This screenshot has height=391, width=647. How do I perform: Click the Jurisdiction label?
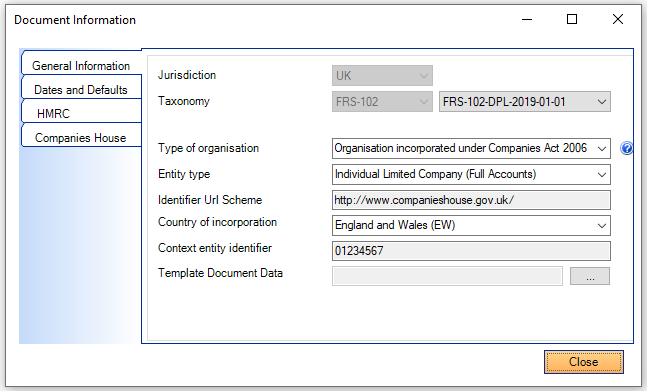point(187,75)
